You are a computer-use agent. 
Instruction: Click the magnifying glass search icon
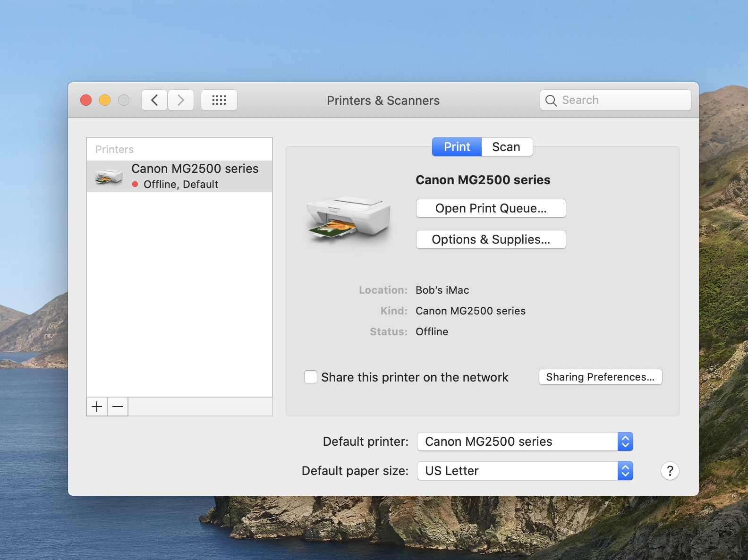[x=551, y=100]
